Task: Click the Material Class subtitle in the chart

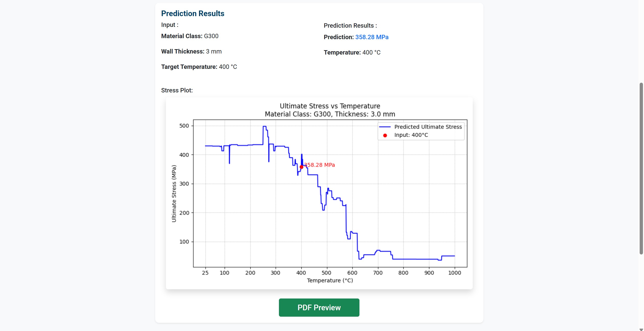Action: (330, 114)
